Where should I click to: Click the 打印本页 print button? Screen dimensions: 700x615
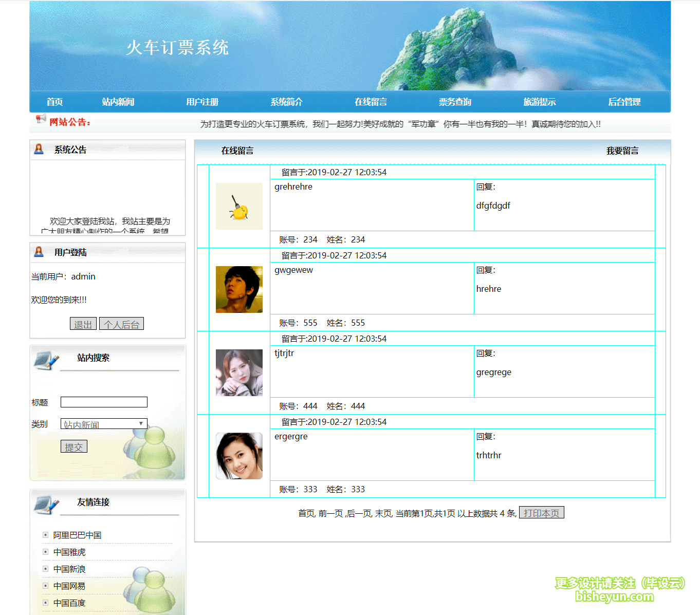pos(541,512)
